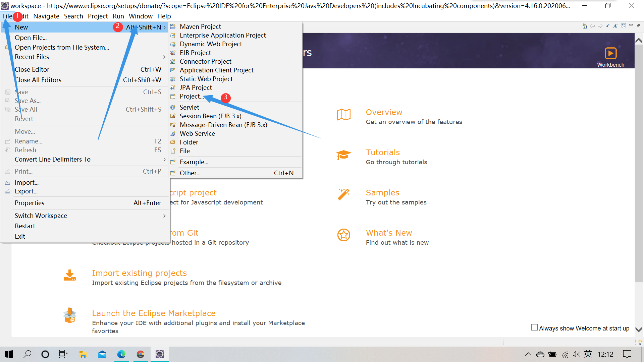Screen dimensions: 644x362
Task: Click the Welcome page Home icon
Action: click(x=585, y=26)
